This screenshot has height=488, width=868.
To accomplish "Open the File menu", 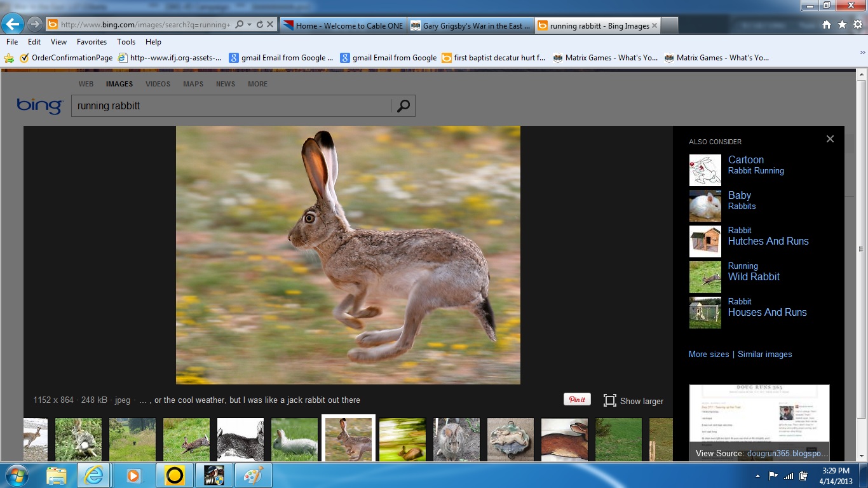I will (12, 42).
